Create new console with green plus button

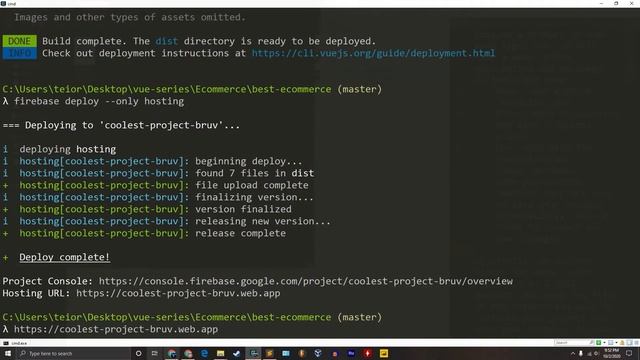(x=598, y=342)
